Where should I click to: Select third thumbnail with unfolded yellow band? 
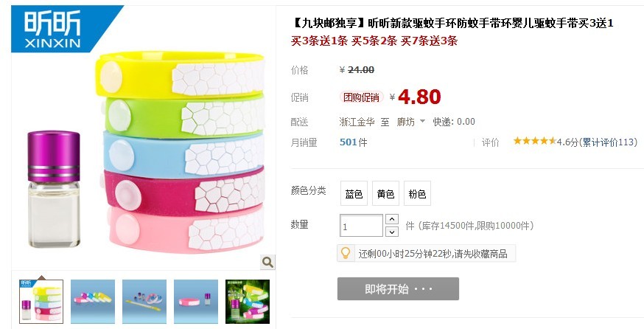144,302
